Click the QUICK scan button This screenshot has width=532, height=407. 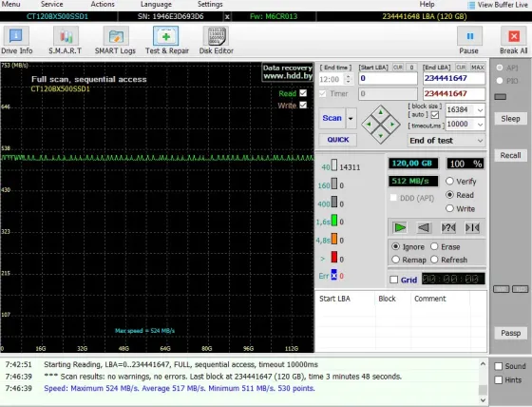pyautogui.click(x=338, y=140)
